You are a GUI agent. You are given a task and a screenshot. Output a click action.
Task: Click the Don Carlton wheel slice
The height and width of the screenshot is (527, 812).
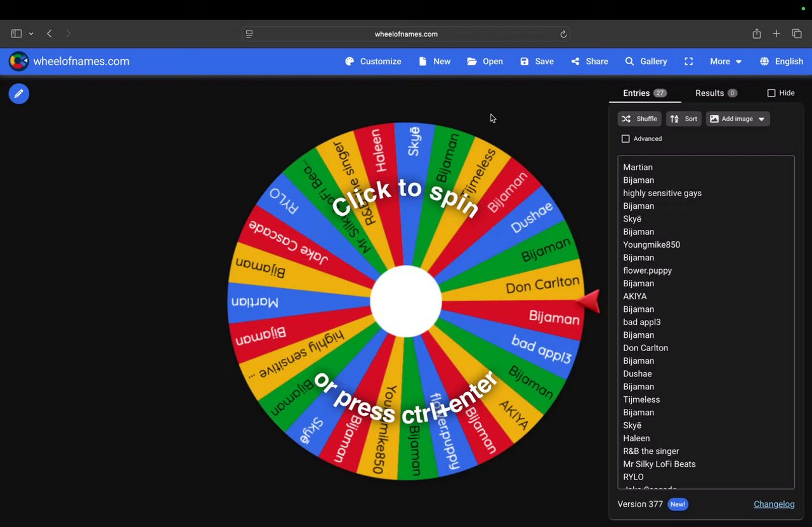coord(542,285)
